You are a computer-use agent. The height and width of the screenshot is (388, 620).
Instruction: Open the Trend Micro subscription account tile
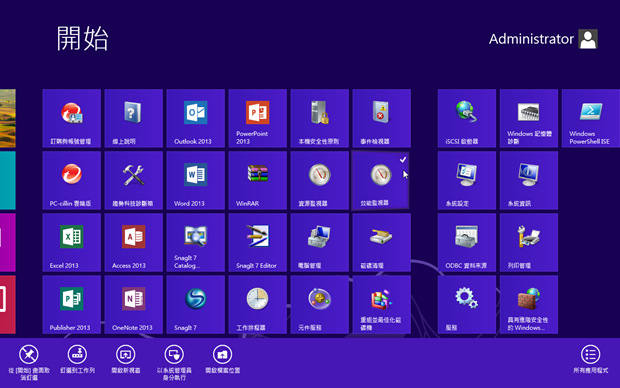pos(72,118)
